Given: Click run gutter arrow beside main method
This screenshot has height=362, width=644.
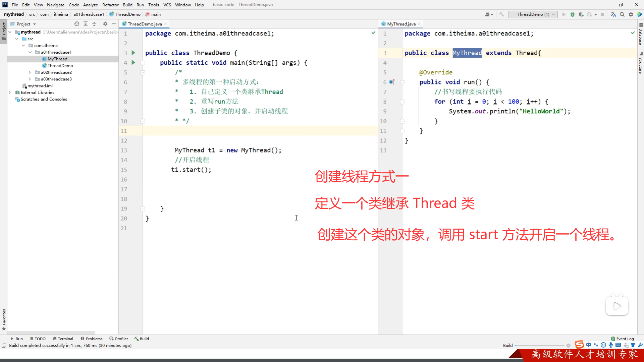Looking at the screenshot, I should [x=133, y=63].
